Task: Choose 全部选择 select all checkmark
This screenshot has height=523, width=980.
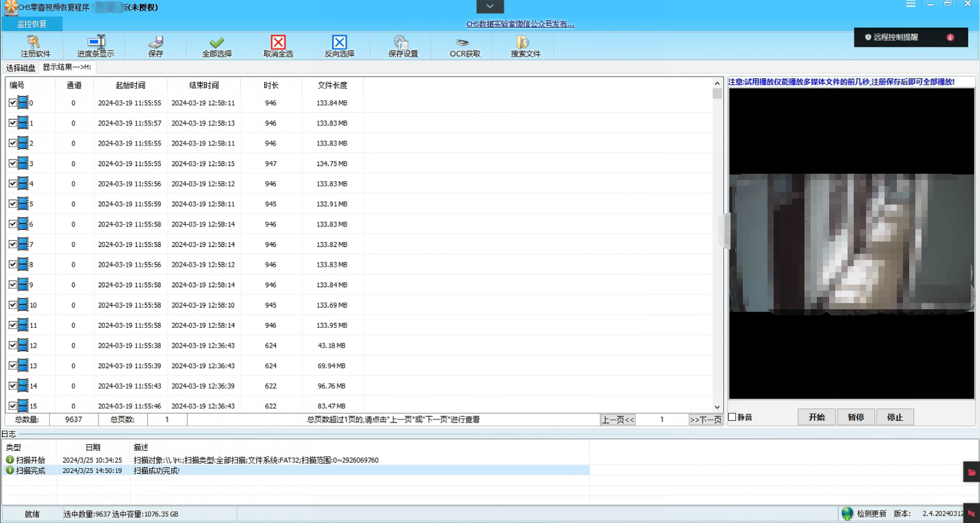Action: tap(217, 46)
